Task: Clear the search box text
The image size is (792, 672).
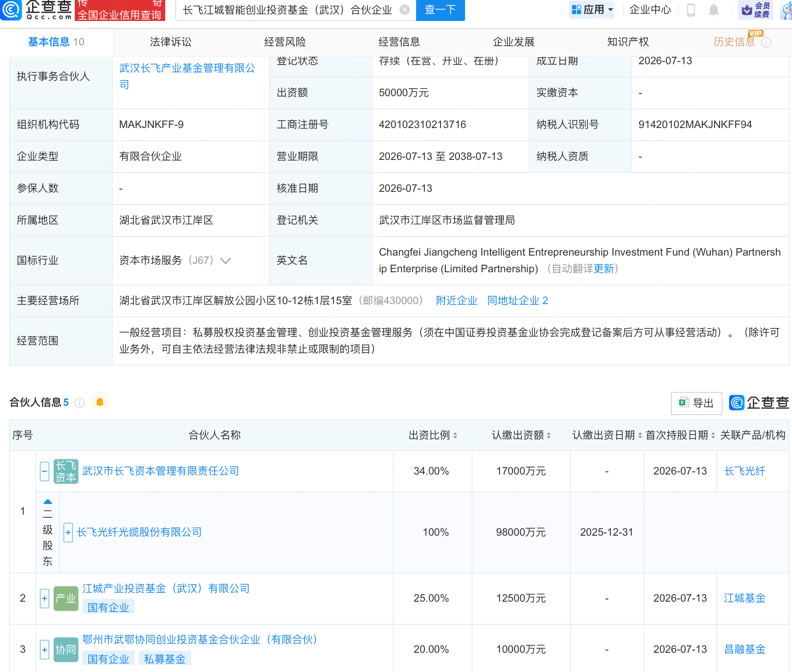Action: point(405,10)
